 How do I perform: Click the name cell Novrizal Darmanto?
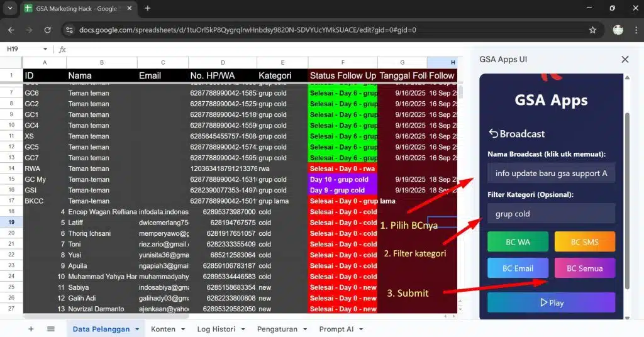[102, 309]
